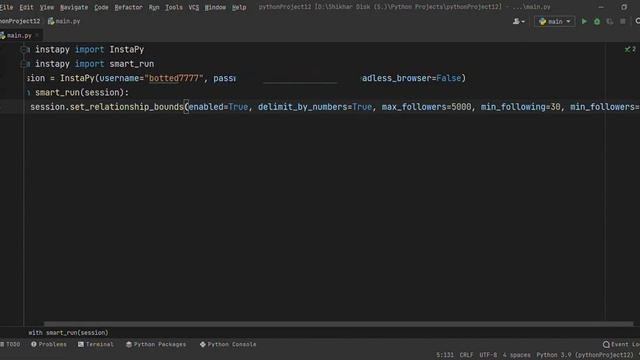The image size is (640, 360).
Task: Fold the first import line gutter marker
Action: [24, 49]
